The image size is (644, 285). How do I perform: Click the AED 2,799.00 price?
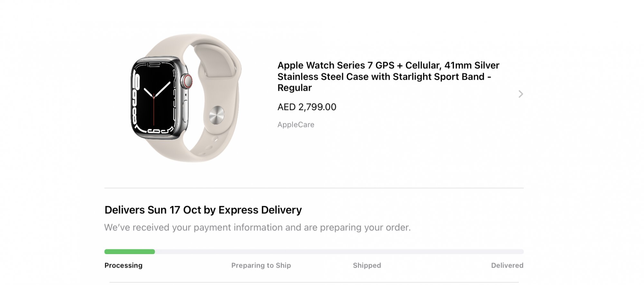(x=307, y=107)
